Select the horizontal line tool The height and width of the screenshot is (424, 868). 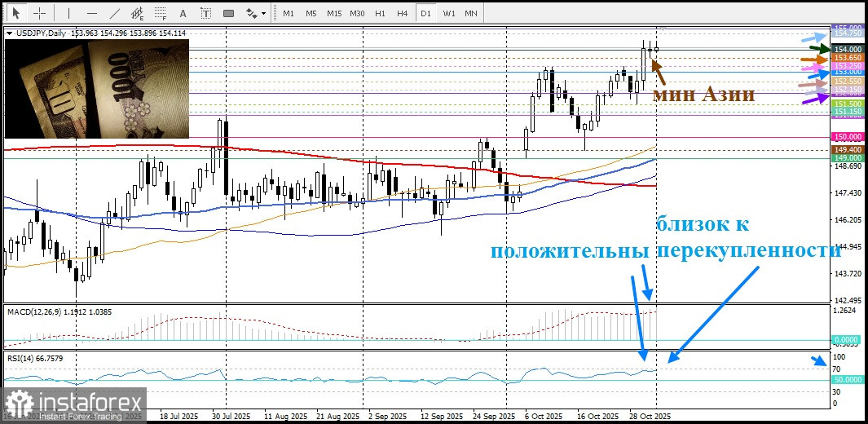[x=91, y=13]
